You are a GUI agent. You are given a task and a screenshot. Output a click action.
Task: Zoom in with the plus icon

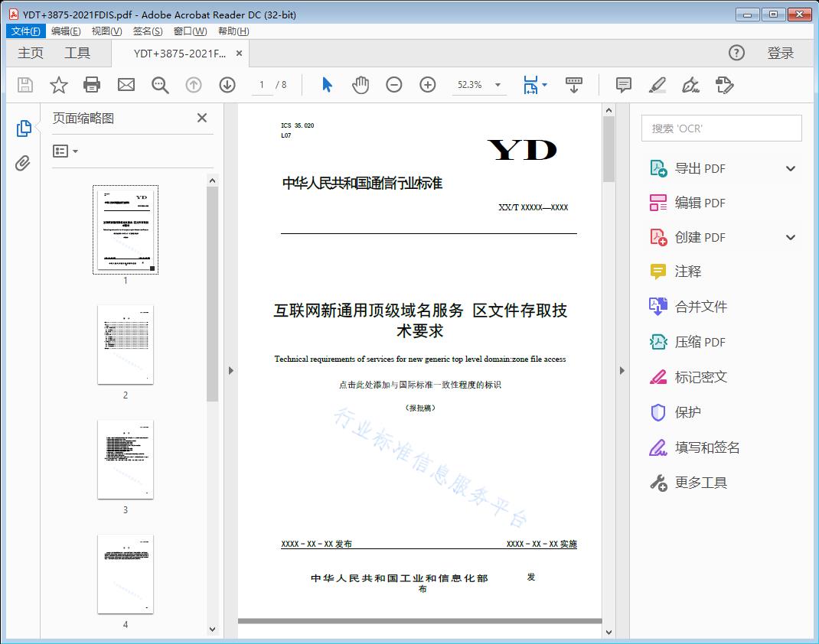tap(427, 85)
